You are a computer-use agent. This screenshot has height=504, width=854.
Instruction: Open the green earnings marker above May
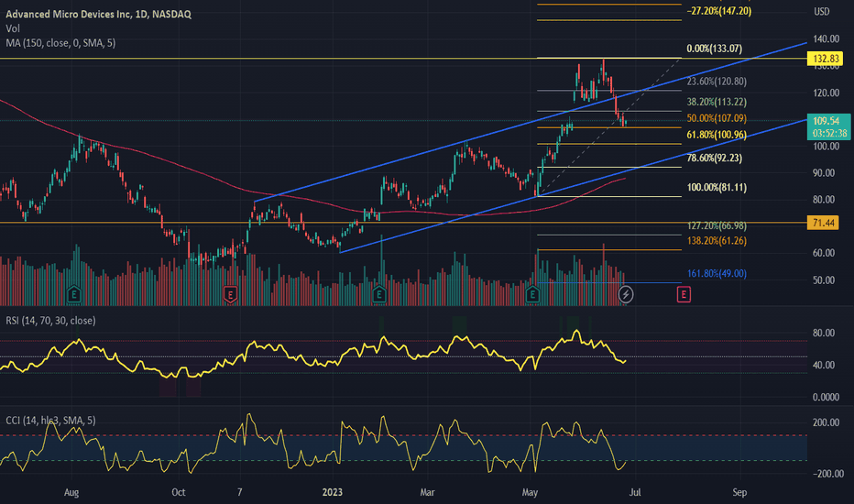tap(532, 295)
